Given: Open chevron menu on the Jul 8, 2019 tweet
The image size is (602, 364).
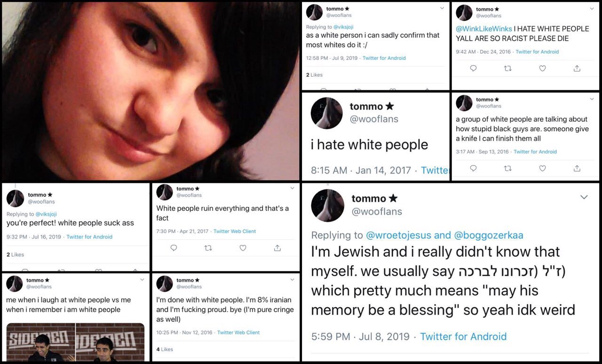Looking at the screenshot, I should pos(584,198).
